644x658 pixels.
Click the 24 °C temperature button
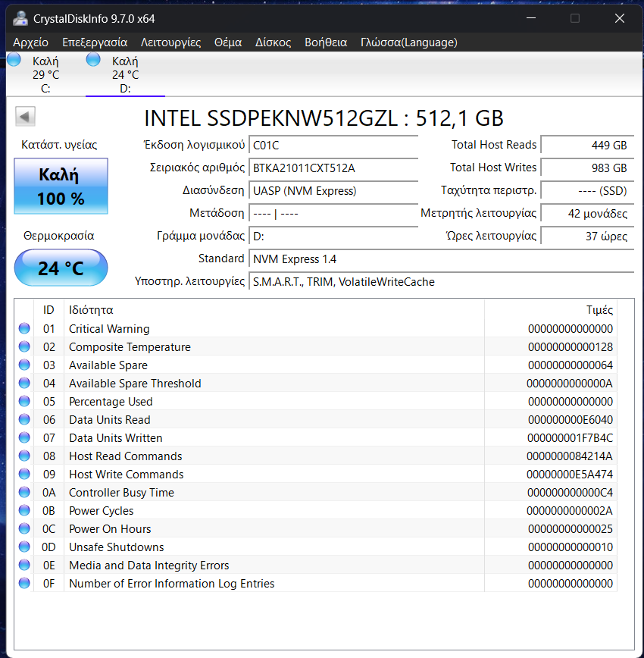coord(61,268)
